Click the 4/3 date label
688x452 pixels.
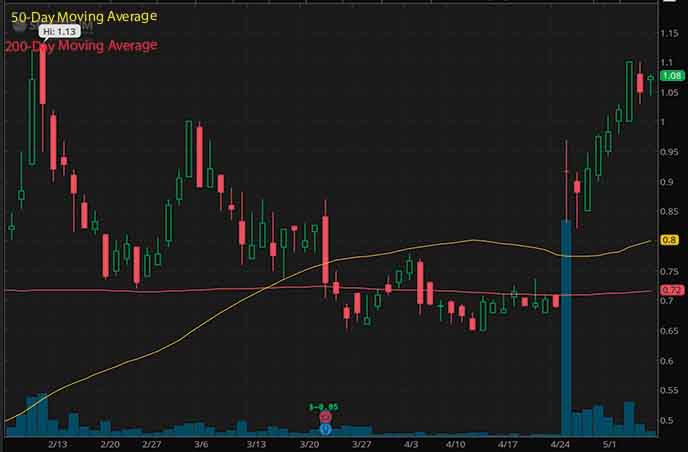pyautogui.click(x=411, y=444)
